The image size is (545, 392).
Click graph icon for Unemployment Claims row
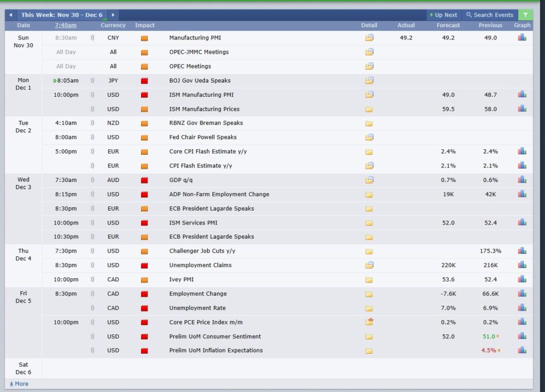pyautogui.click(x=522, y=265)
